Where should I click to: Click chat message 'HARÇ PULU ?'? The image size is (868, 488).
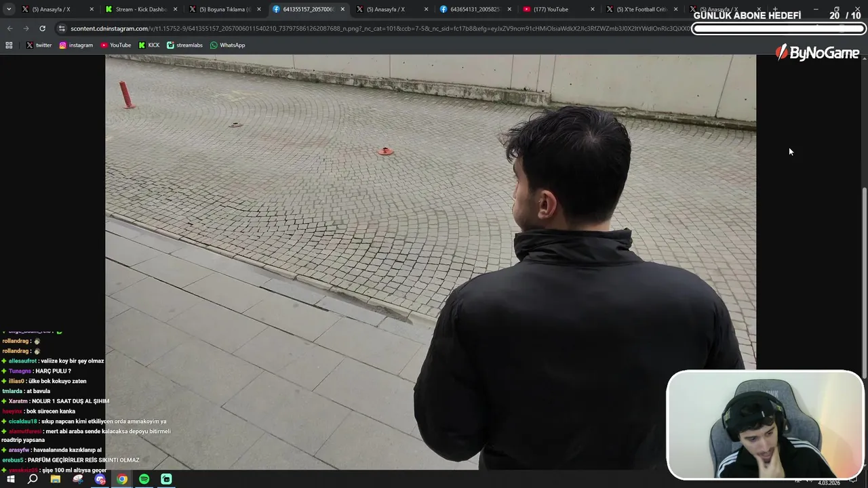(53, 371)
